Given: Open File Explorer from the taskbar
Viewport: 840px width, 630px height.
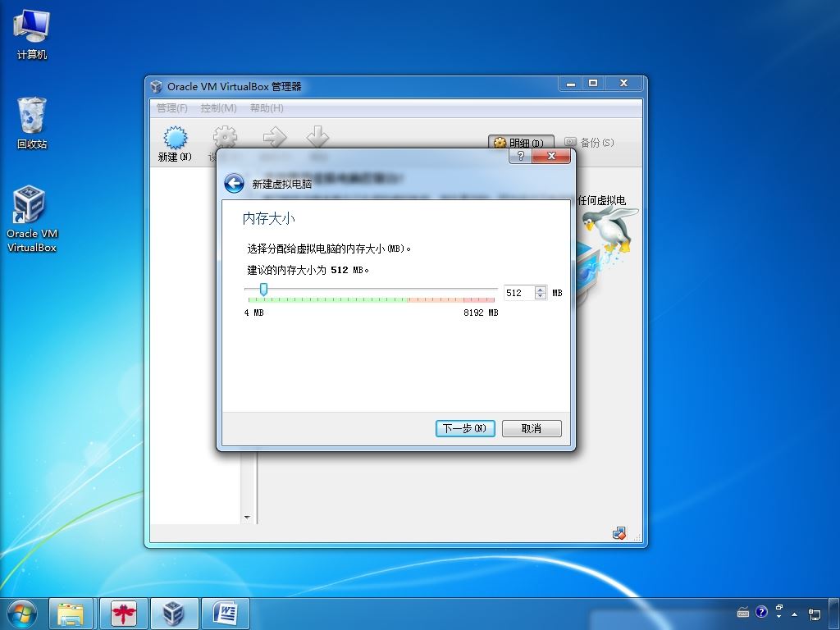Looking at the screenshot, I should tap(71, 614).
